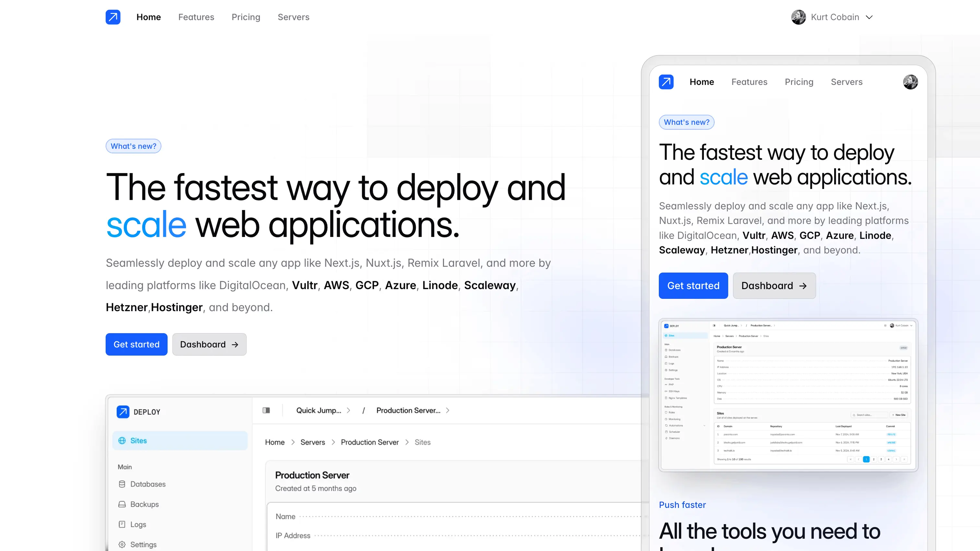Select Home in the mobile preview nav
The width and height of the screenshot is (980, 551).
(702, 82)
